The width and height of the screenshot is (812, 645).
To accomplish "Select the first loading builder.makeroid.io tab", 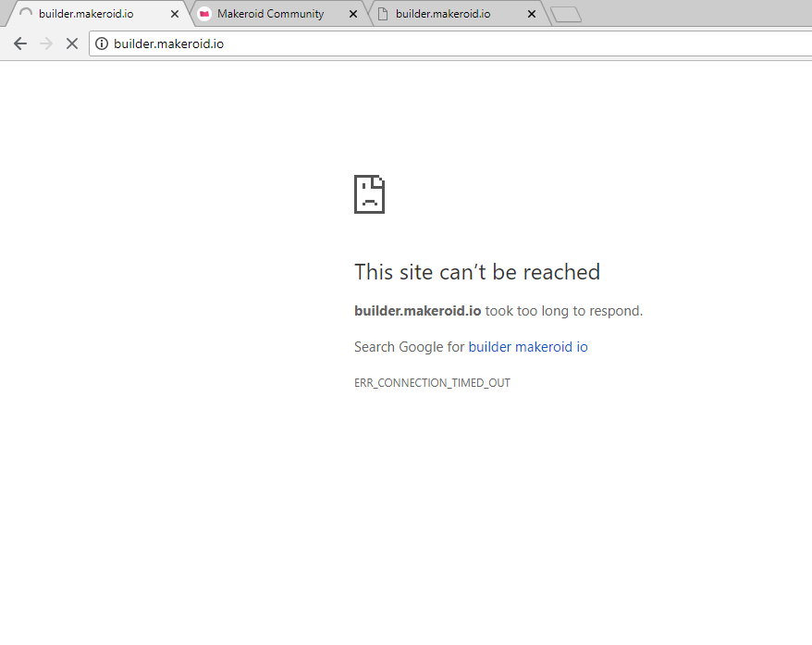I will coord(98,14).
